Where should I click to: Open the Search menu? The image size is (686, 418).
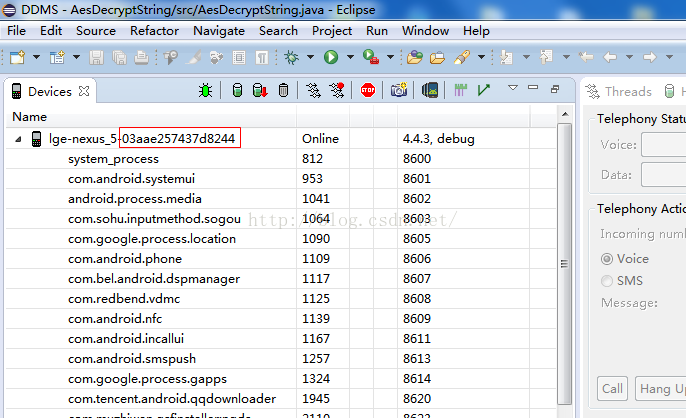pyautogui.click(x=278, y=31)
